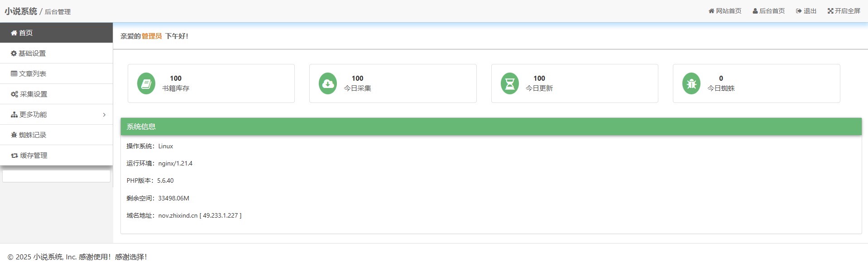Click 开启全屏 to enter fullscreen
The height and width of the screenshot is (268, 868).
(844, 11)
